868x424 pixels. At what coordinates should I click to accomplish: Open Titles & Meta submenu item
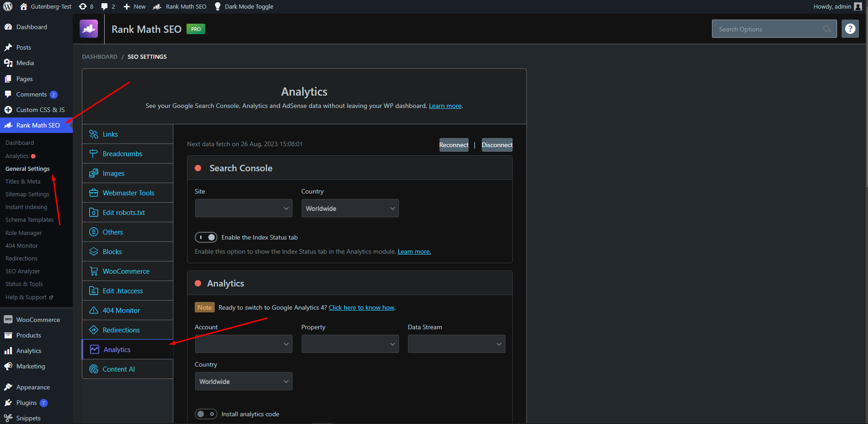(23, 181)
